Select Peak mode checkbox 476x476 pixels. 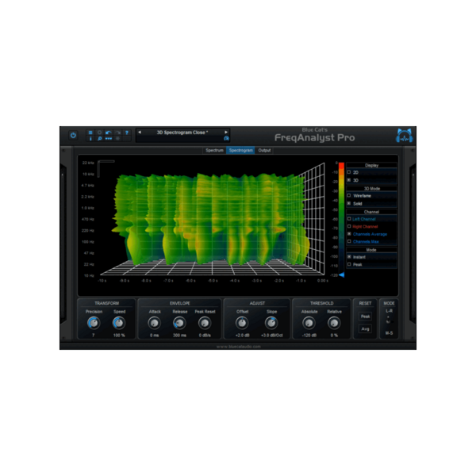349,264
